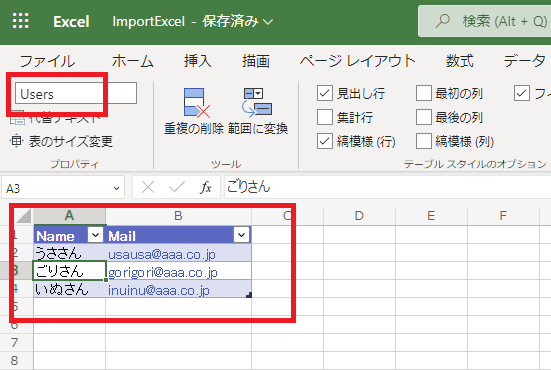Enable the 最初の列 first column checkbox
The image size is (551, 370).
point(423,93)
